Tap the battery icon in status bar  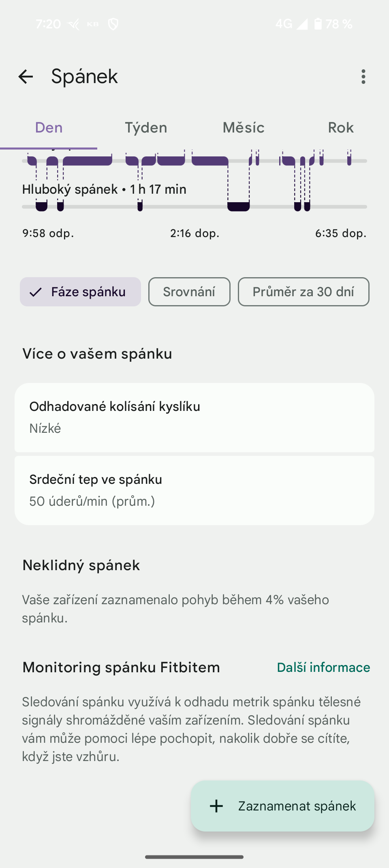coord(318,24)
